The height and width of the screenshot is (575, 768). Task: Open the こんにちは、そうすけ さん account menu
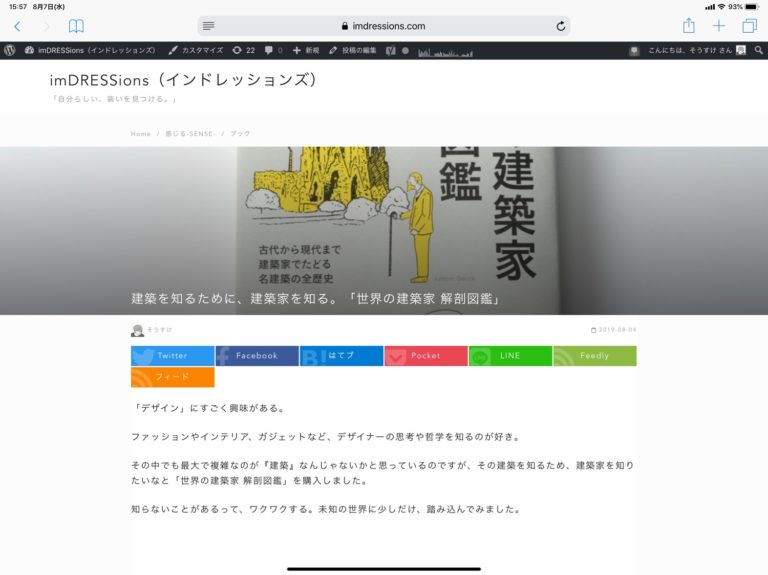tap(696, 50)
